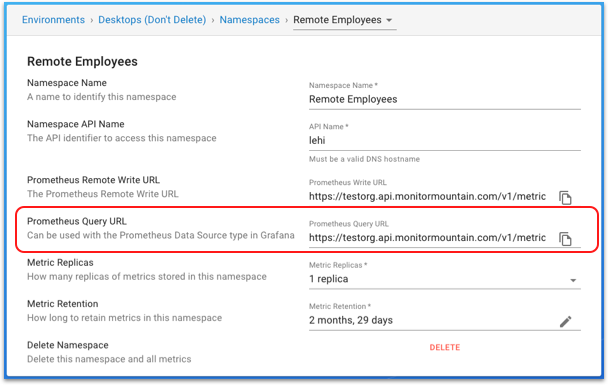Open Desktops (Don't Delete) breadcrumb
608x385 pixels.
[152, 20]
